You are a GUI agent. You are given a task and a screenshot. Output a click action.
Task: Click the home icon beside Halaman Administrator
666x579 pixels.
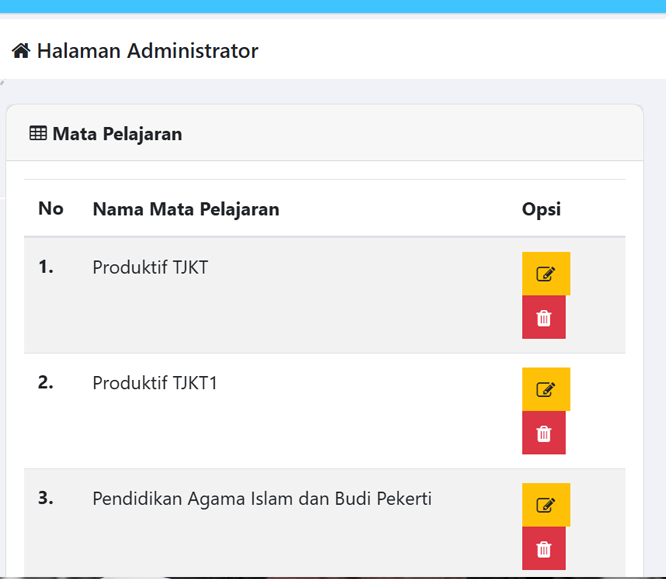21,51
